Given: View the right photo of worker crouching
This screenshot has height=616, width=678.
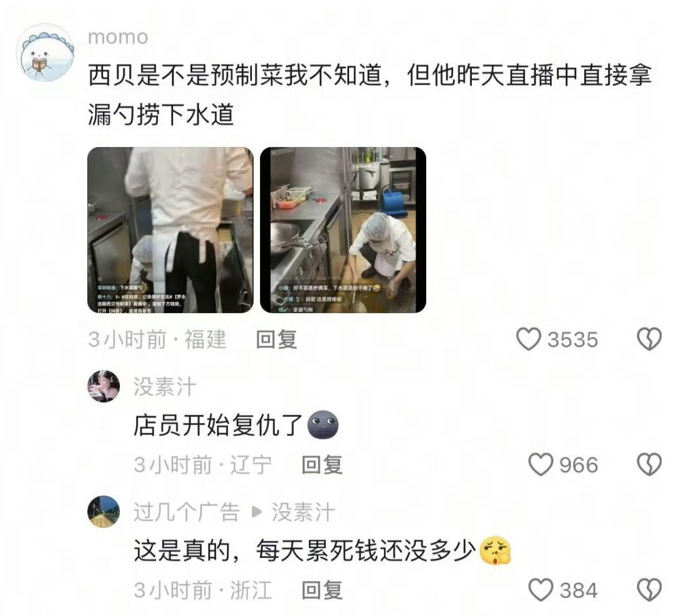Looking at the screenshot, I should tap(343, 230).
